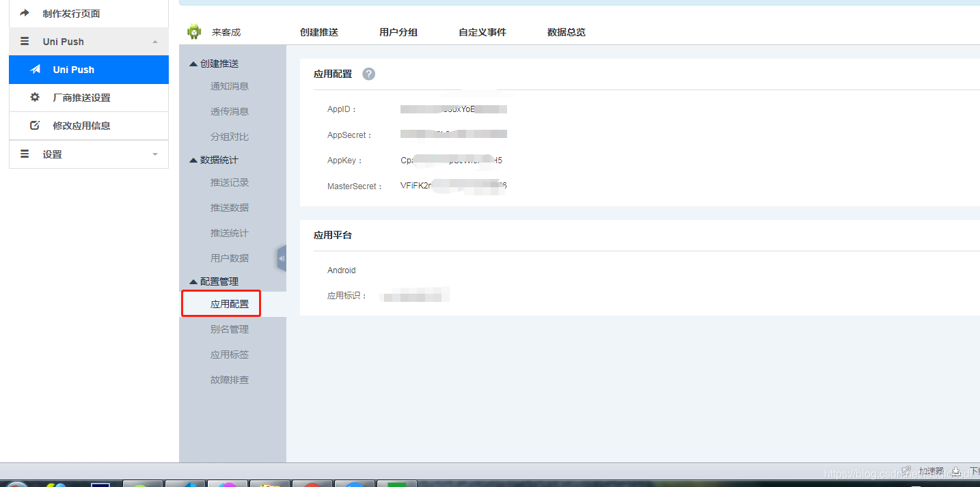
Task: Open 制作发行页面 in left menu
Action: pos(89,13)
